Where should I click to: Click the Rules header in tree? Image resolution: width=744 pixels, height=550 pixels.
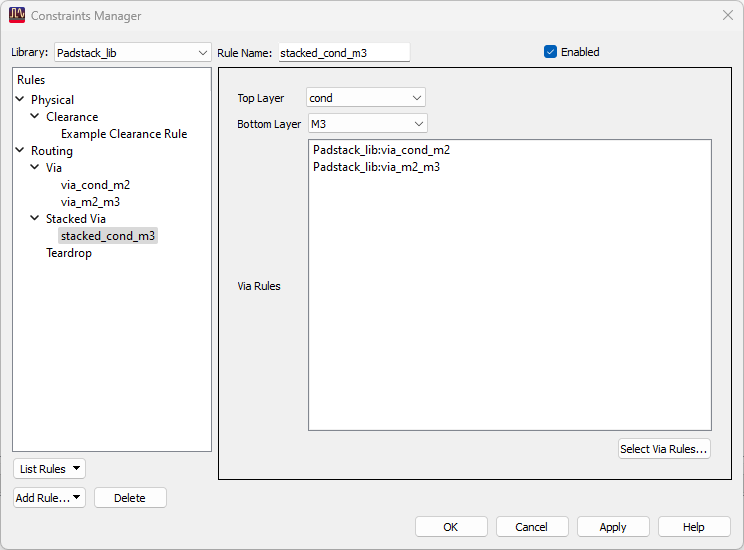coord(31,80)
